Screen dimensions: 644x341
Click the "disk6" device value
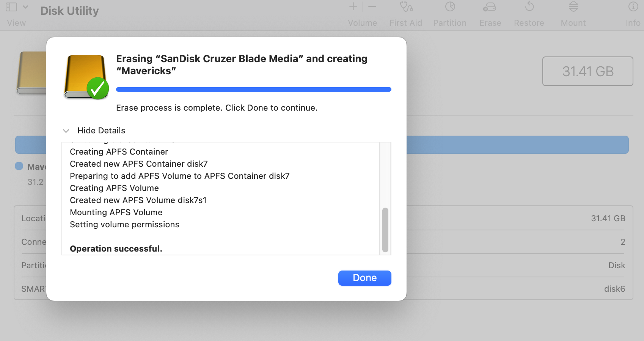(614, 289)
